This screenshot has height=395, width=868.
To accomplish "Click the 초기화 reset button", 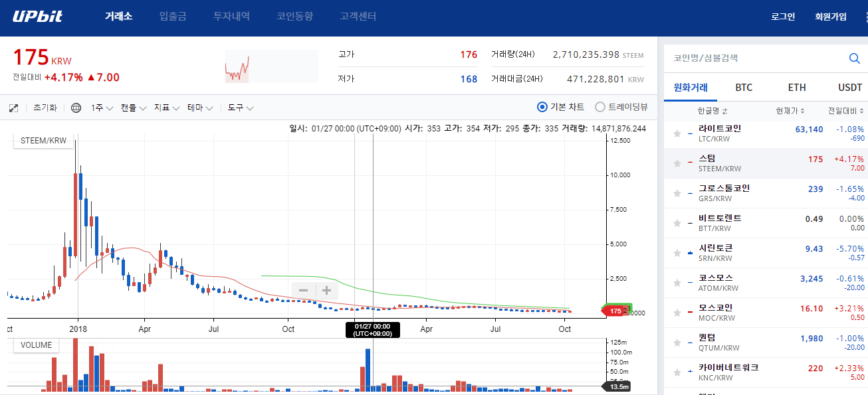I will 45,108.
